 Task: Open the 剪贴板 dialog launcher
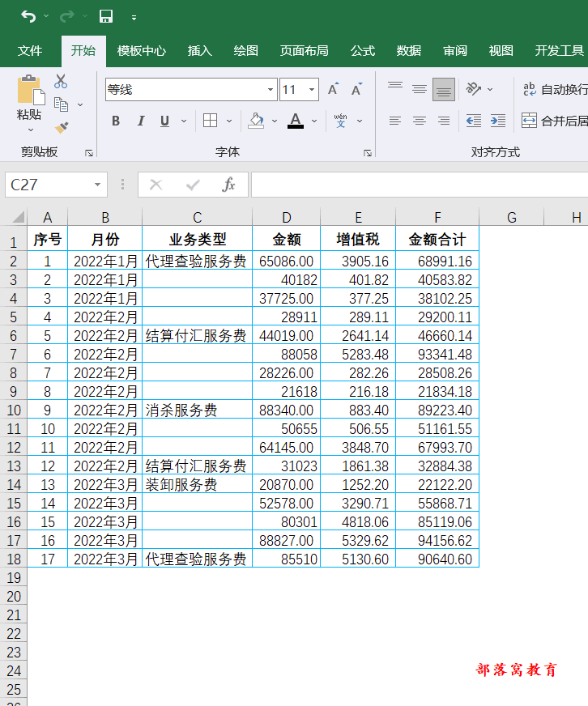pos(89,153)
